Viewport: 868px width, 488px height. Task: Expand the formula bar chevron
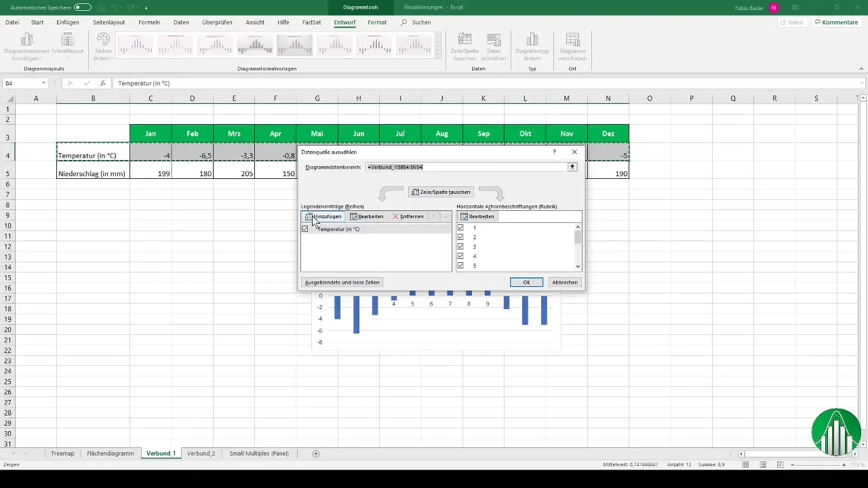click(862, 83)
